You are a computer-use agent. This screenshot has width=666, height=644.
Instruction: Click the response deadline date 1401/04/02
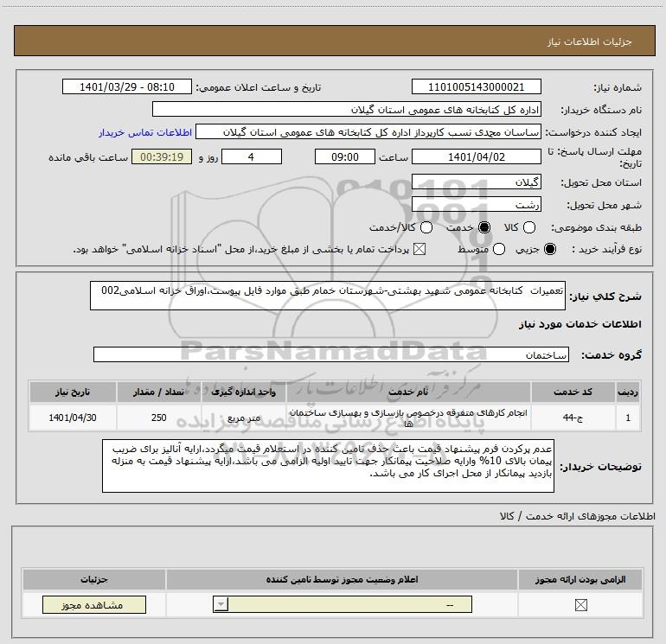point(476,156)
